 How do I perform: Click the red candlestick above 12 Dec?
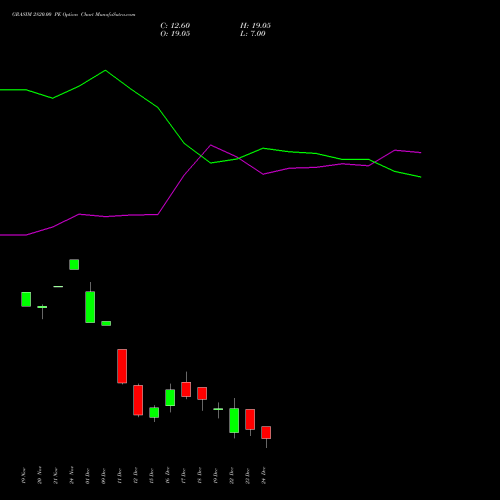click(138, 400)
